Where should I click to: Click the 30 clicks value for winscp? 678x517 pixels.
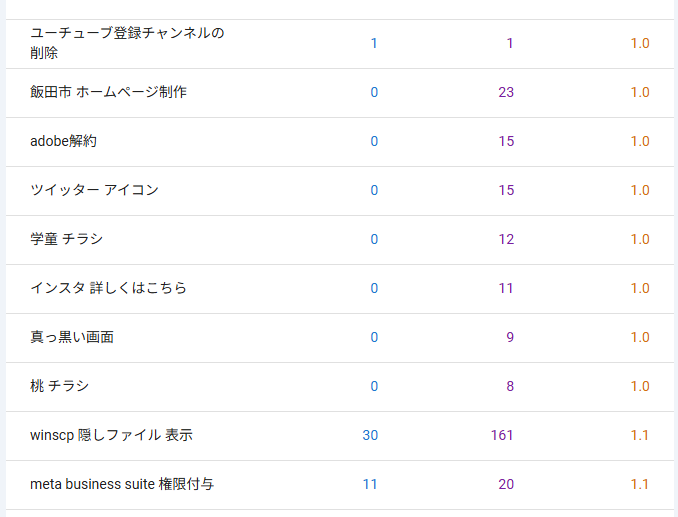point(370,435)
